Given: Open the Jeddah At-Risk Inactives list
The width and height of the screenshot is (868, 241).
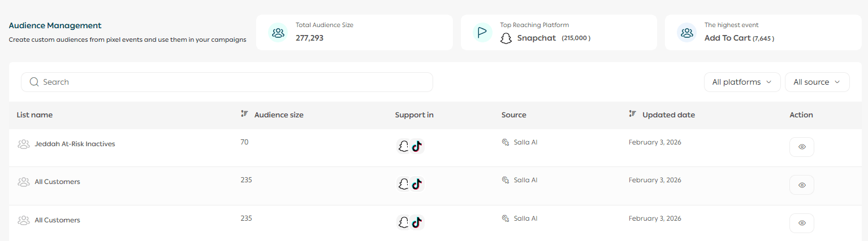Looking at the screenshot, I should [x=75, y=144].
